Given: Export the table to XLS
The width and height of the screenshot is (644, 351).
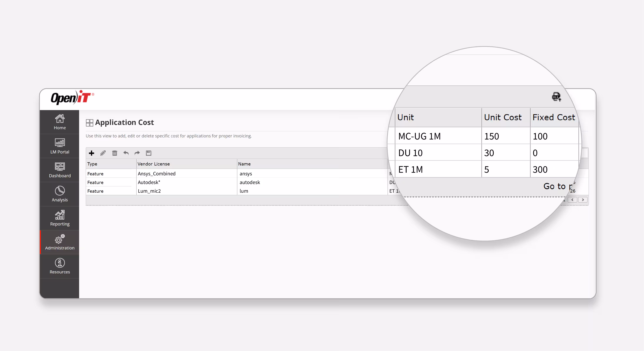Looking at the screenshot, I should [557, 97].
